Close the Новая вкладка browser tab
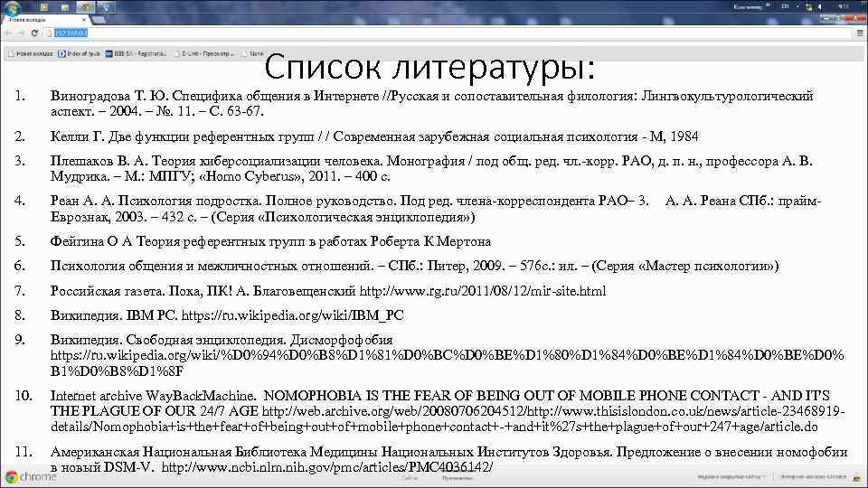The width and height of the screenshot is (868, 488). pyautogui.click(x=83, y=20)
